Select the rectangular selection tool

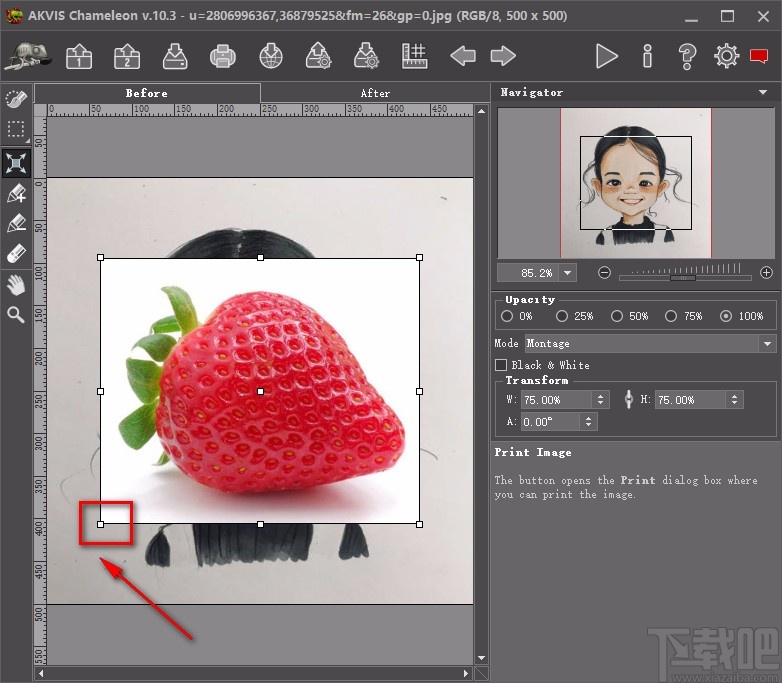tap(16, 130)
